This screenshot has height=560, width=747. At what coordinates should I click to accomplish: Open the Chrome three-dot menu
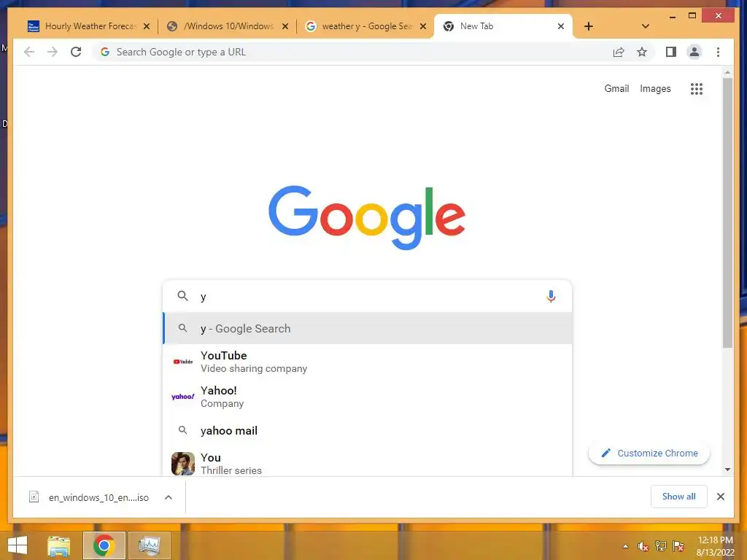click(x=718, y=52)
